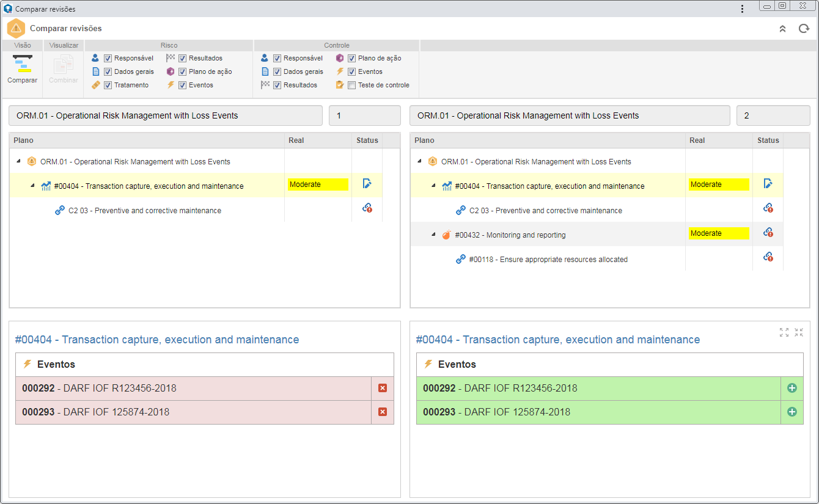The height and width of the screenshot is (504, 819).
Task: Click edit status icon in left #00404 row
Action: click(x=367, y=184)
